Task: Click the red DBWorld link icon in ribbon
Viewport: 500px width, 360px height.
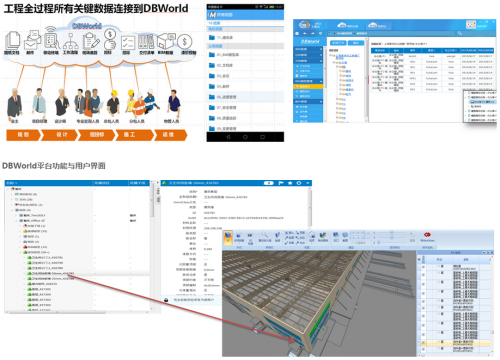Action: coord(427,235)
